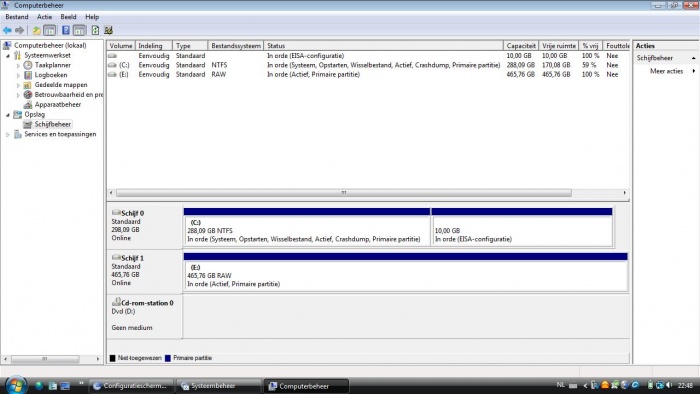Sort by the Bestandssysteem column header
The image size is (700, 394).
click(236, 46)
